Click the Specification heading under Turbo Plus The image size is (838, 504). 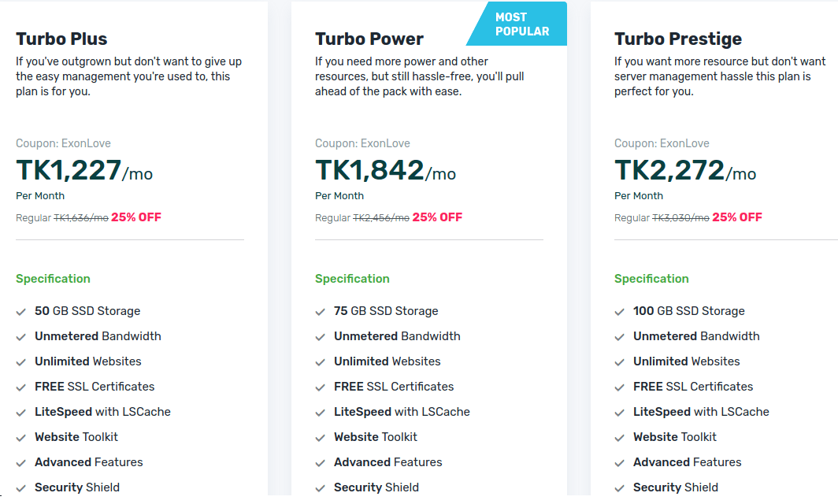tap(53, 279)
